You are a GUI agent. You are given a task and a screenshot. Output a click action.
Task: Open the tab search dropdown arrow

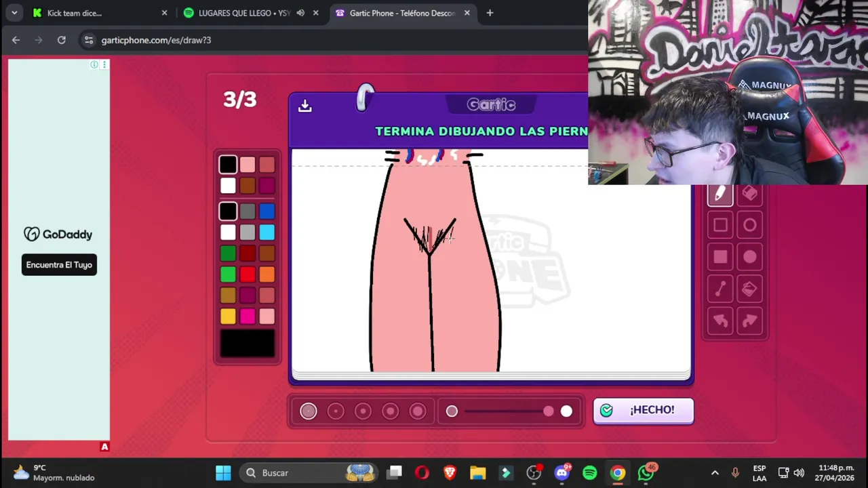(x=14, y=13)
